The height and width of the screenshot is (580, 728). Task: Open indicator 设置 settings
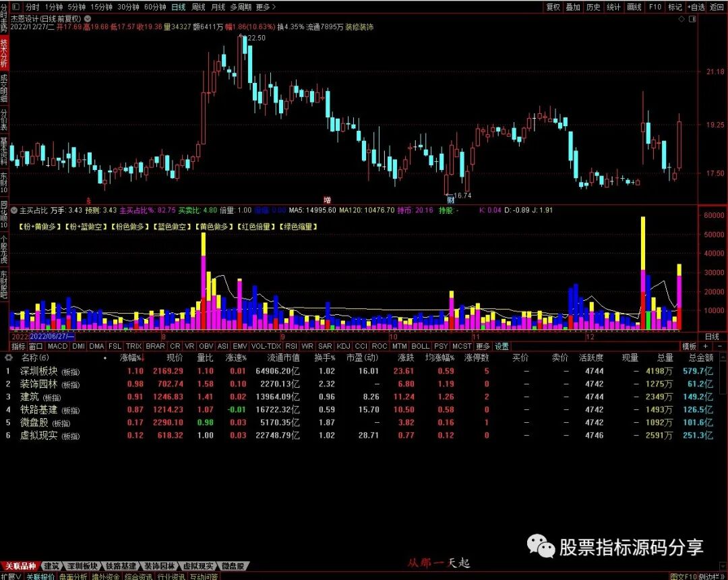point(502,347)
